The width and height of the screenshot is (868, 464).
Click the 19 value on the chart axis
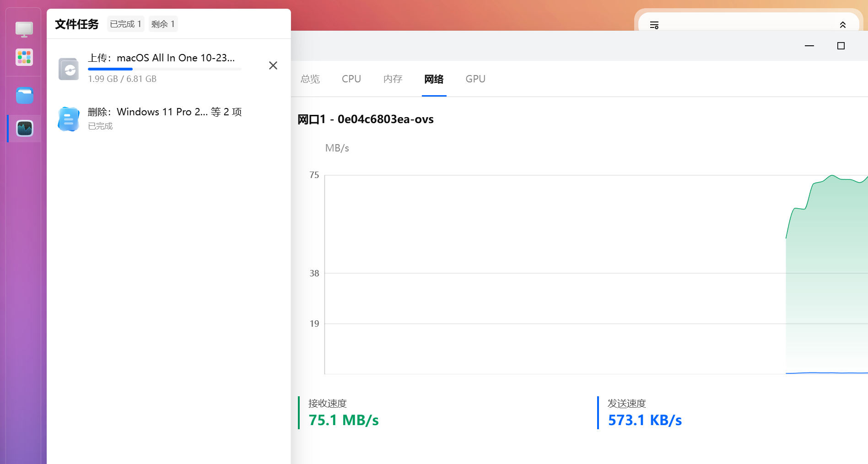314,324
